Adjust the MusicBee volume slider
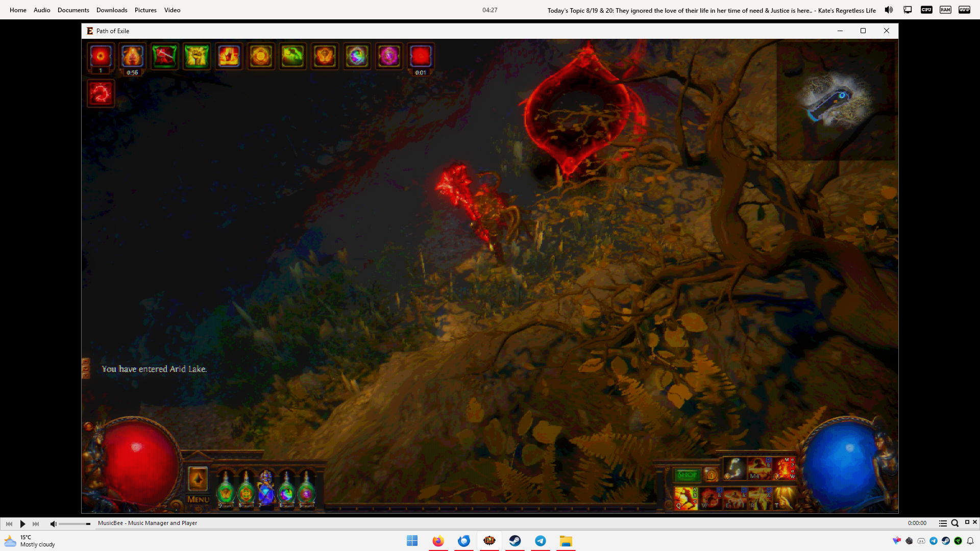This screenshot has height=551, width=980. point(75,523)
